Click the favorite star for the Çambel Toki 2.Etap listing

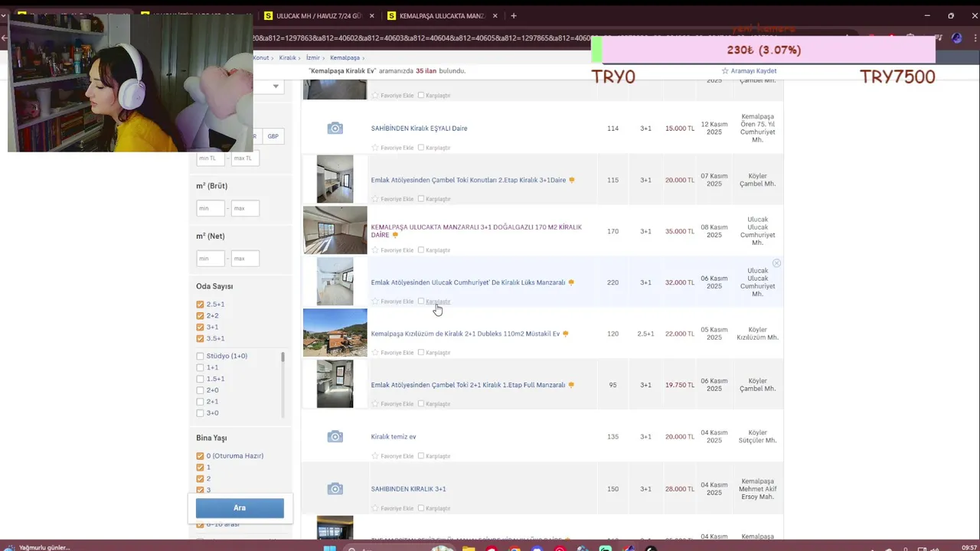[x=375, y=199]
